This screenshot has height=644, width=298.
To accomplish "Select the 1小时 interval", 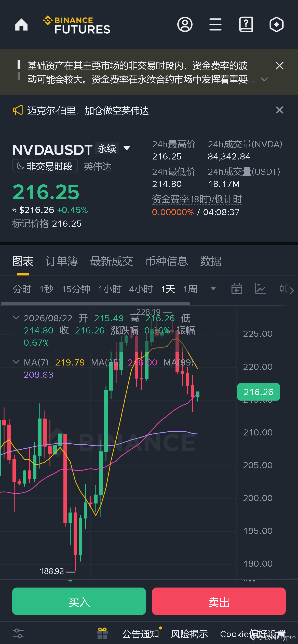I will click(110, 289).
